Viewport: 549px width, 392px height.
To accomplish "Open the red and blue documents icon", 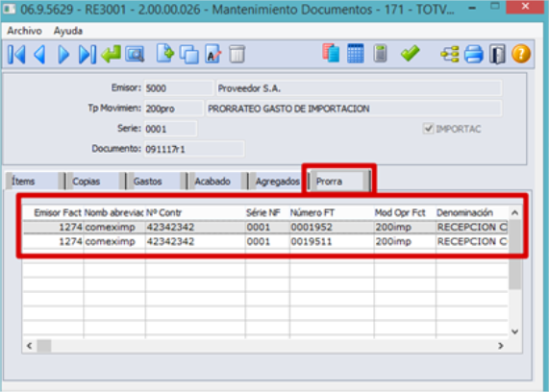I will point(331,53).
